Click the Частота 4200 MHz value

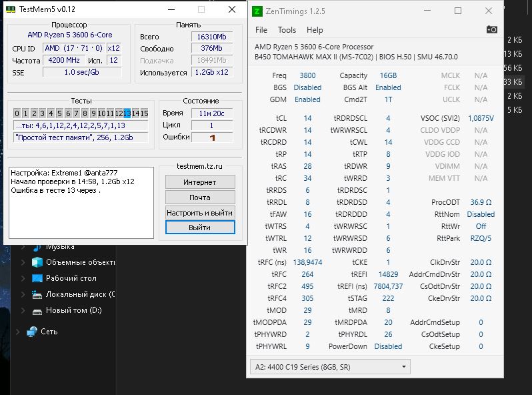pyautogui.click(x=64, y=60)
